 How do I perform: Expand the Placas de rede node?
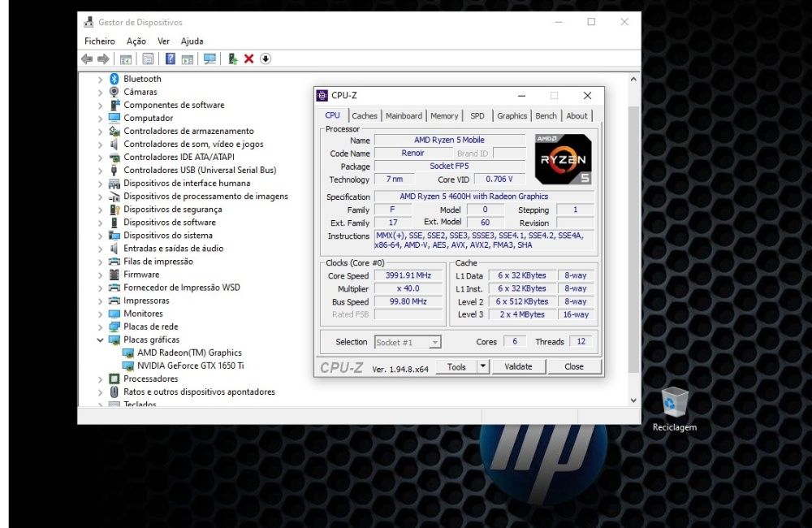100,327
